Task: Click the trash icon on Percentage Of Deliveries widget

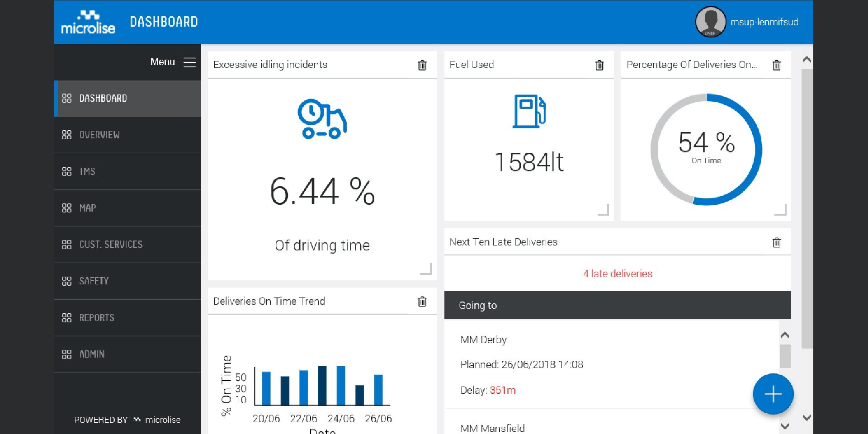Action: pyautogui.click(x=777, y=66)
